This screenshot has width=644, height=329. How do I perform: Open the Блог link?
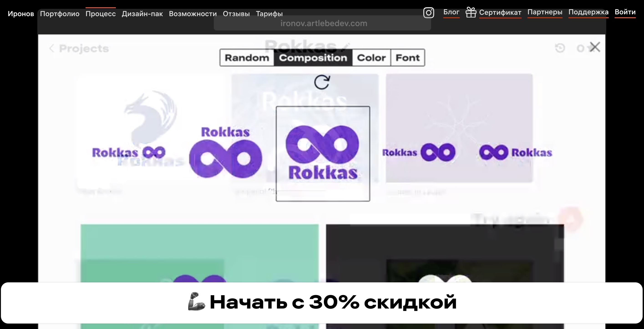[451, 12]
